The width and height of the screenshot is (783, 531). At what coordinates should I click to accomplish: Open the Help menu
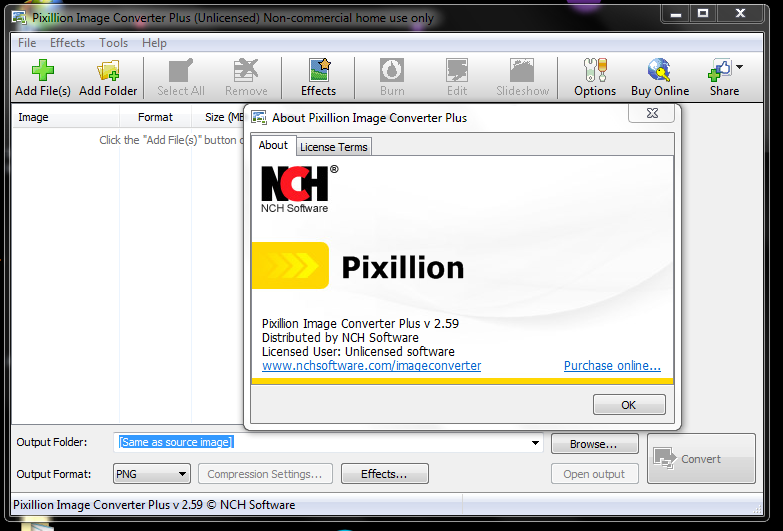(x=154, y=43)
